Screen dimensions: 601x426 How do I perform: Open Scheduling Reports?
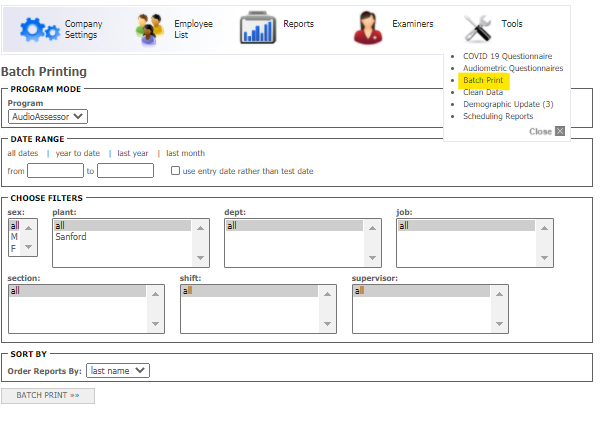click(x=498, y=116)
